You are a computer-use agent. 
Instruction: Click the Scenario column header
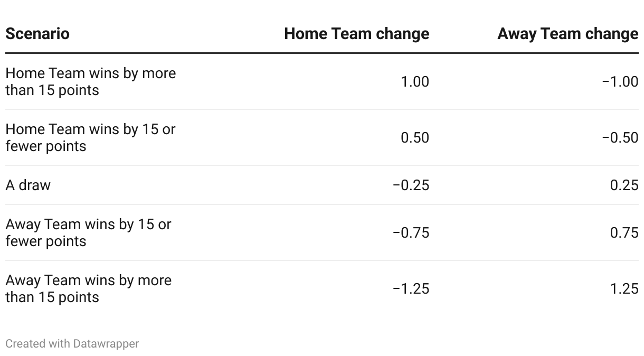click(37, 34)
